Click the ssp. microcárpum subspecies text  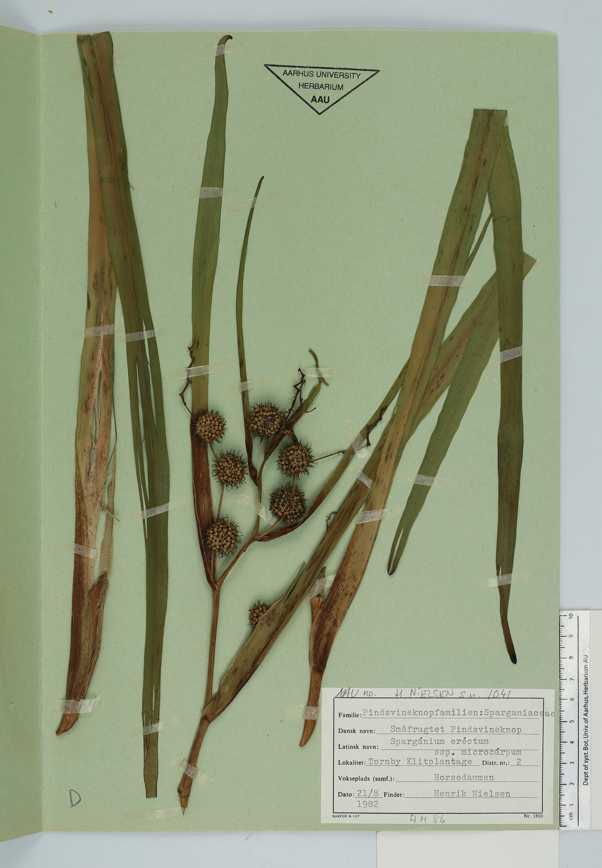tap(478, 752)
